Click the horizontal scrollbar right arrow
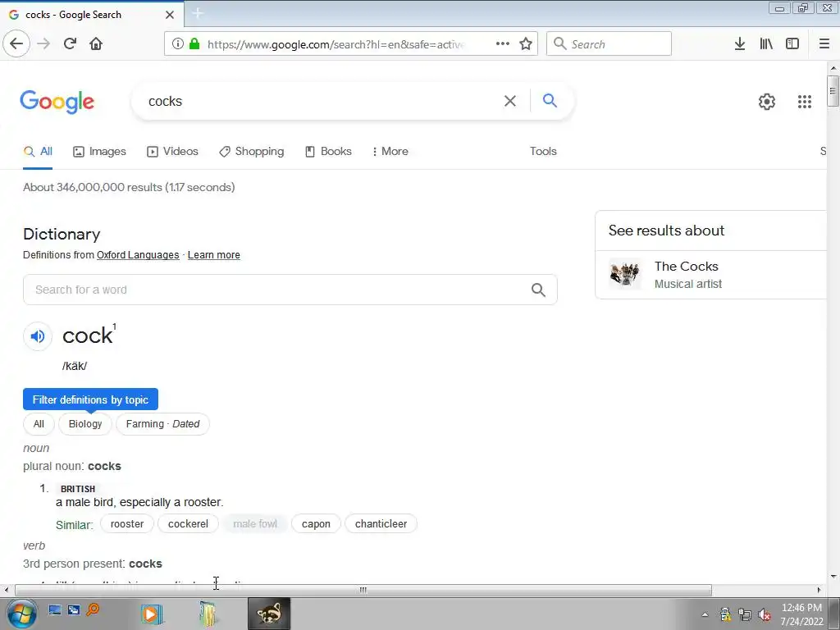The height and width of the screenshot is (630, 840). coord(819,591)
